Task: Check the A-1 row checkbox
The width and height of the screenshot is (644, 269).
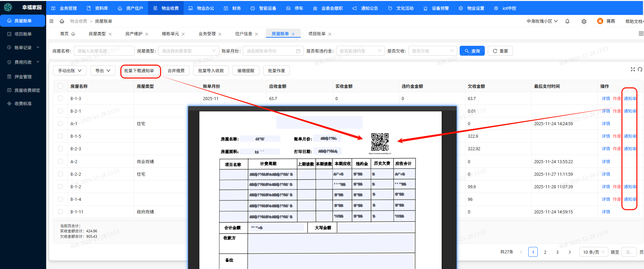Action: point(60,123)
